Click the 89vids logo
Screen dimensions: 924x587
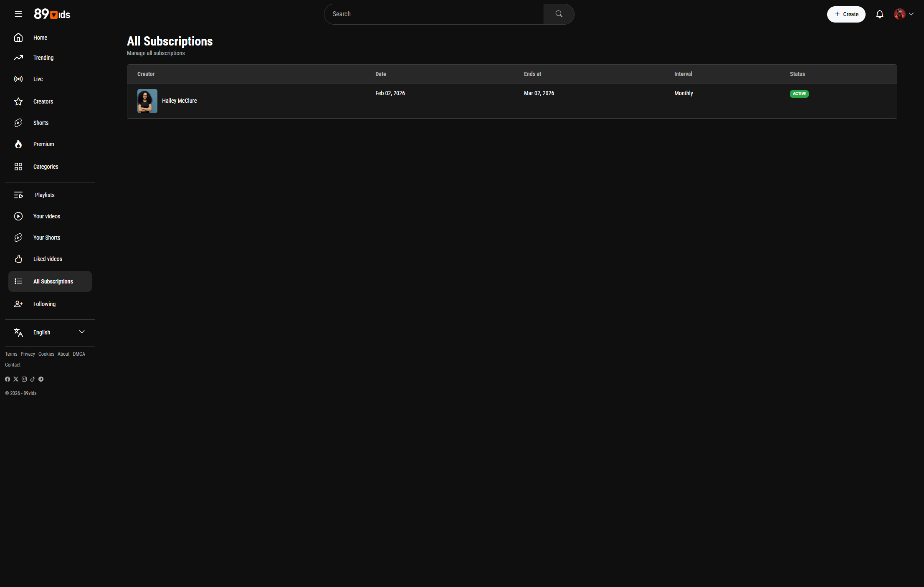(x=52, y=14)
